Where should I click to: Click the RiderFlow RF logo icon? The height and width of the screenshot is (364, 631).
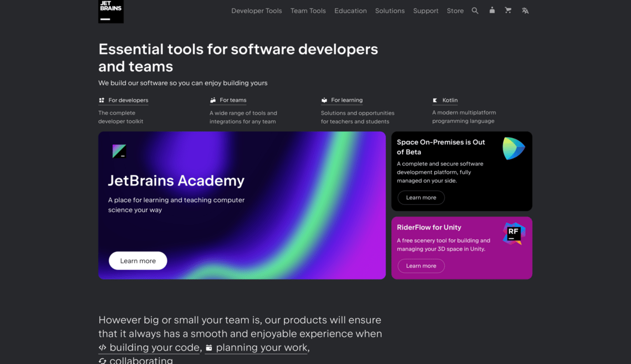[514, 234]
